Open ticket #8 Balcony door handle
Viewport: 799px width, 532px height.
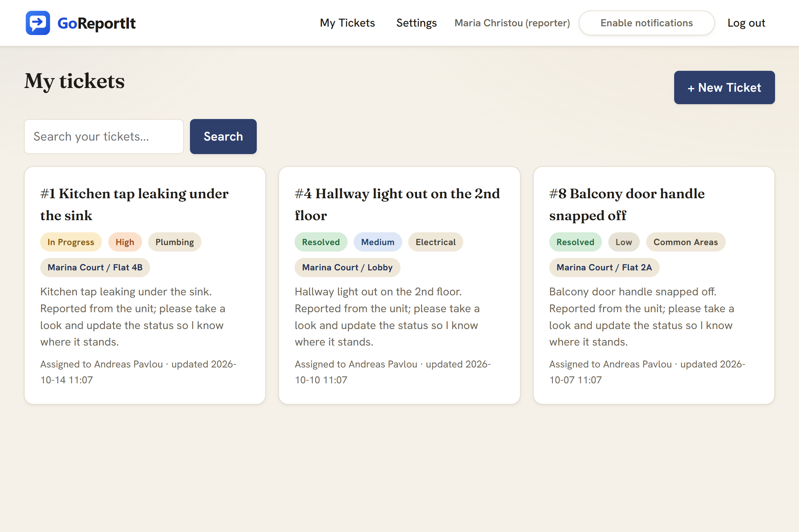(x=627, y=204)
